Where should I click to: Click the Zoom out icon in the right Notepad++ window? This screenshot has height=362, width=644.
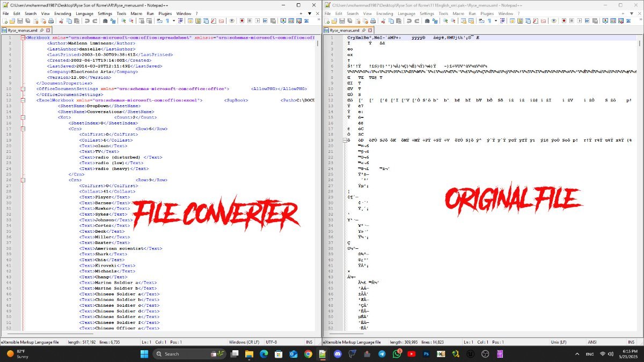pyautogui.click(x=453, y=21)
